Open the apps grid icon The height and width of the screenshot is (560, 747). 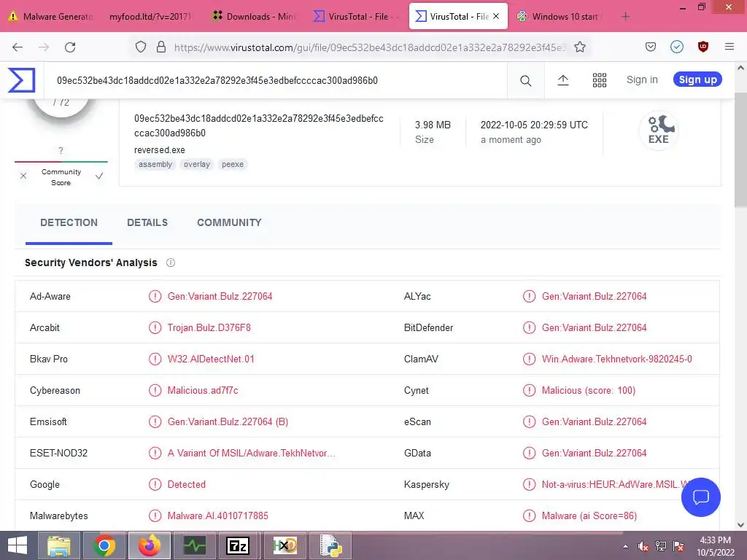click(x=600, y=80)
